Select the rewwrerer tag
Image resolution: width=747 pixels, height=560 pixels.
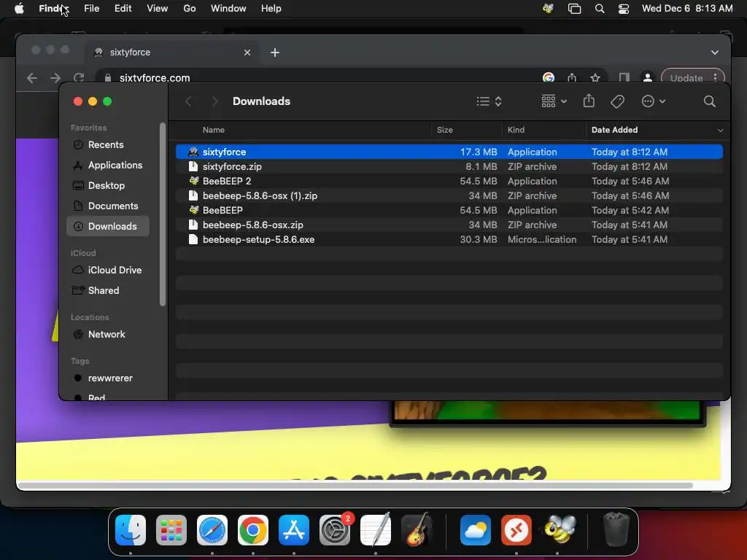pyautogui.click(x=108, y=378)
